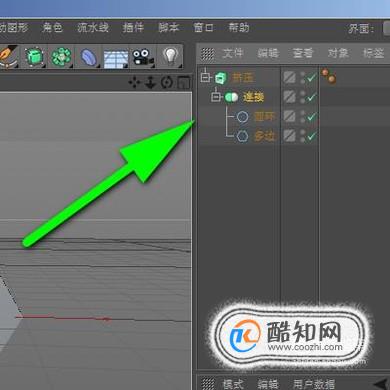Collapse the 连接 object hierarchy

216,97
